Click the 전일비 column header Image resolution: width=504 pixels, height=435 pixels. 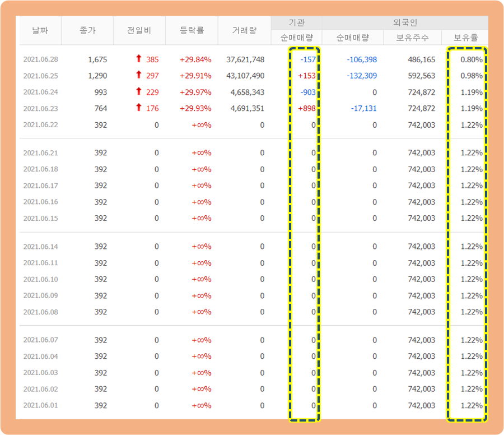click(x=139, y=31)
